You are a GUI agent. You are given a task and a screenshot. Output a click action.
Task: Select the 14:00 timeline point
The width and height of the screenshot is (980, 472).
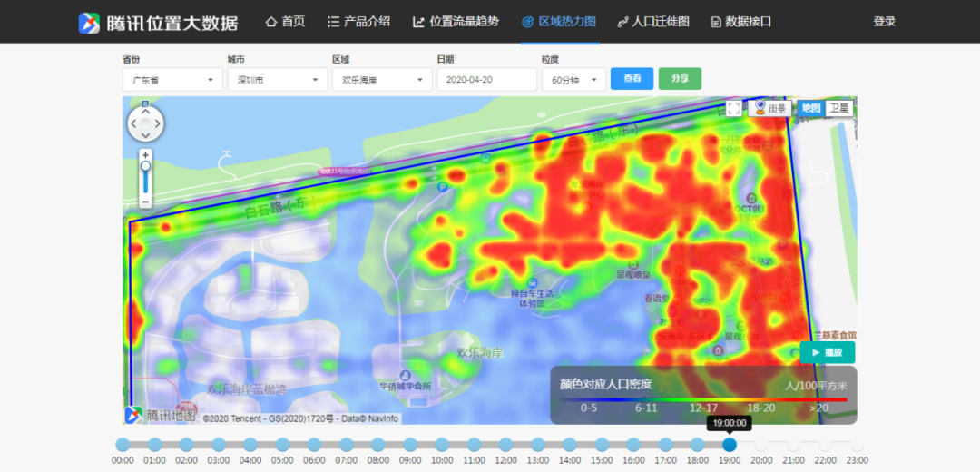coord(570,445)
